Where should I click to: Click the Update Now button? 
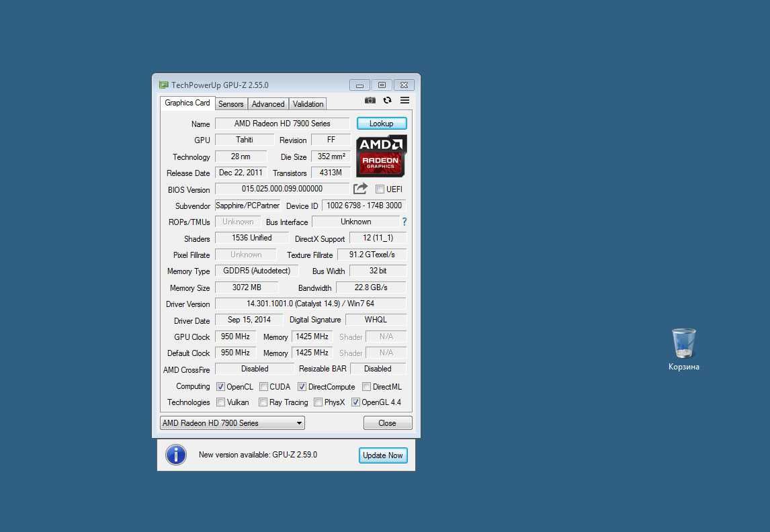pyautogui.click(x=382, y=455)
